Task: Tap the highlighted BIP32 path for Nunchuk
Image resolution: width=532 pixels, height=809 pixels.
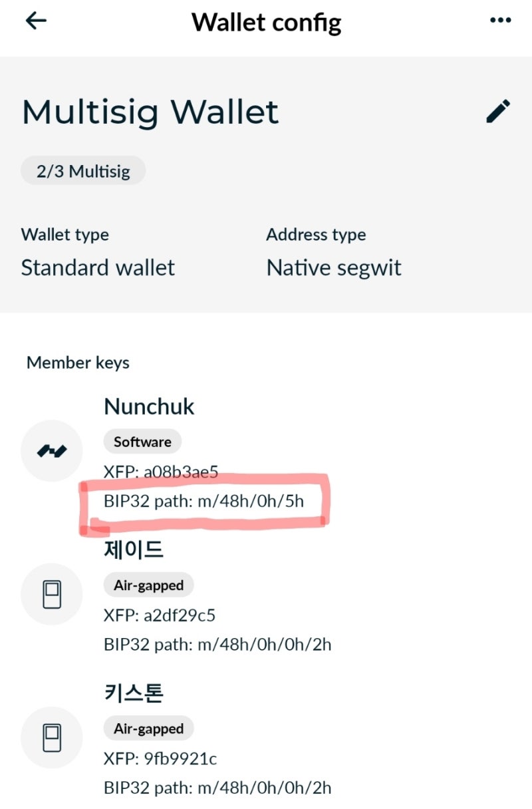Action: coord(204,502)
